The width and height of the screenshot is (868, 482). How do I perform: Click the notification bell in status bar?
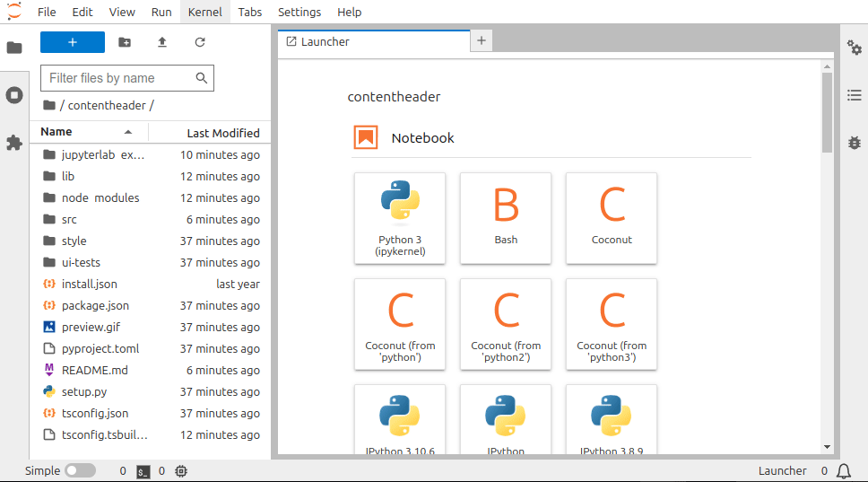pyautogui.click(x=844, y=471)
